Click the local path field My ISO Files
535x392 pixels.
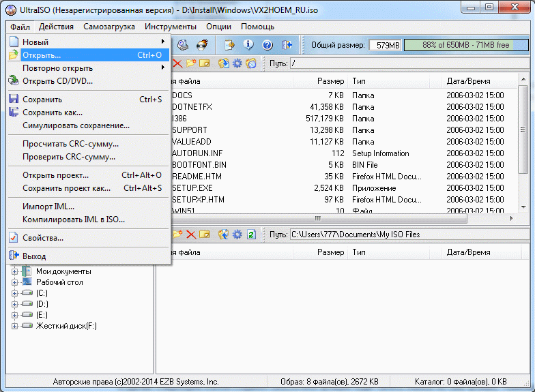[x=409, y=235]
